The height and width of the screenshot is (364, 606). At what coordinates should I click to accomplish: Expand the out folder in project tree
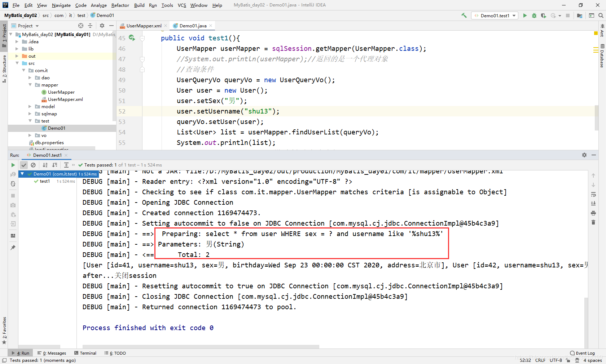[x=17, y=56]
